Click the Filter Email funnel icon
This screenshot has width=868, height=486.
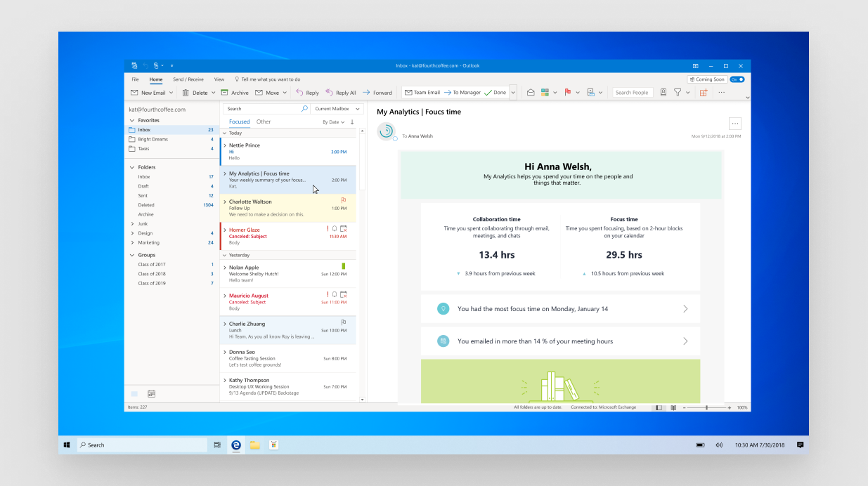678,93
